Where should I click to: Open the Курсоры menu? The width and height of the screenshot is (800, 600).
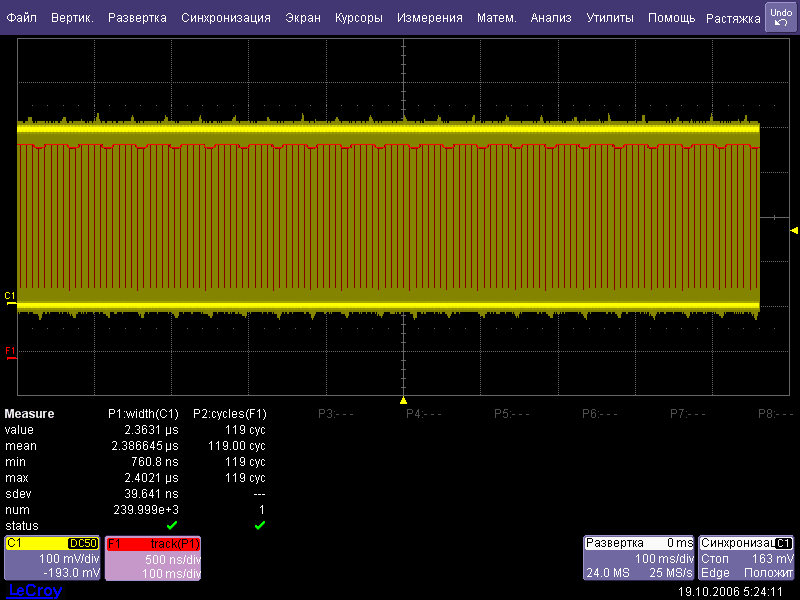358,18
